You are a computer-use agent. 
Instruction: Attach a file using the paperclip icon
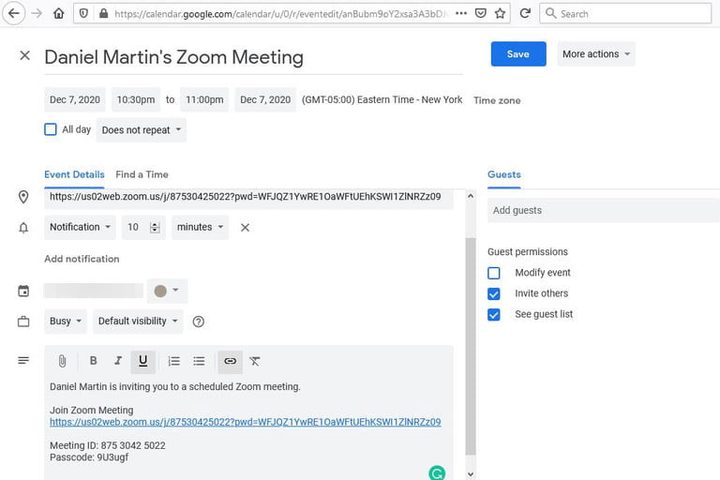tap(62, 361)
